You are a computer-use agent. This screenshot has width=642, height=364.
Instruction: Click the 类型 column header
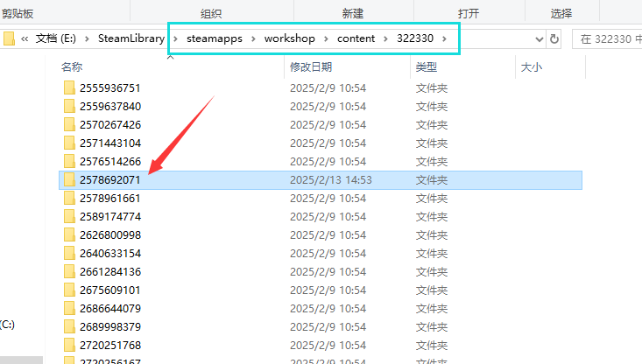click(426, 66)
